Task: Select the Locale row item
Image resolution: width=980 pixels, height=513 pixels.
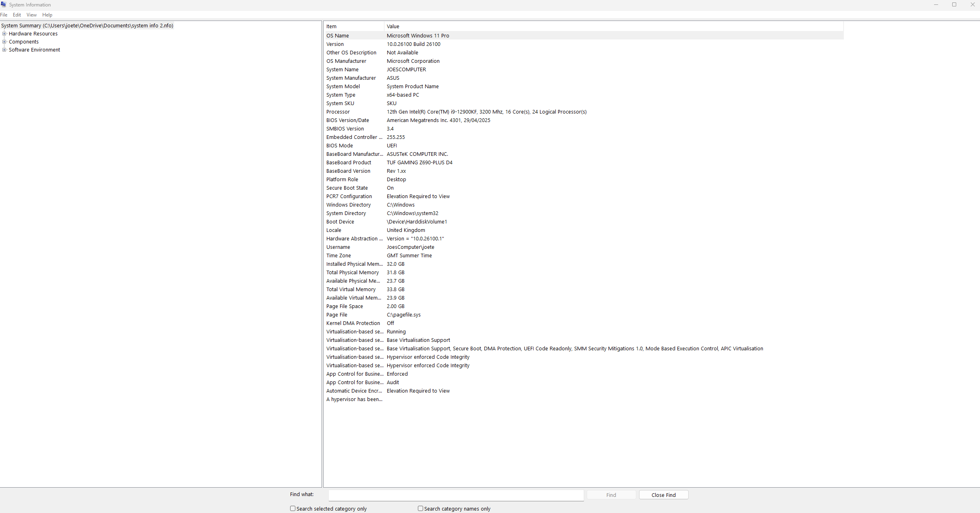Action: pos(334,230)
